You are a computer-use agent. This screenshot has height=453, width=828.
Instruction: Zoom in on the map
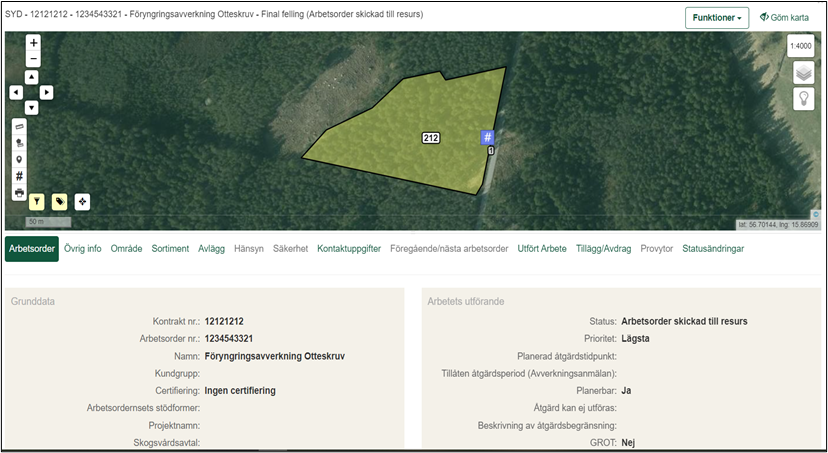[33, 43]
